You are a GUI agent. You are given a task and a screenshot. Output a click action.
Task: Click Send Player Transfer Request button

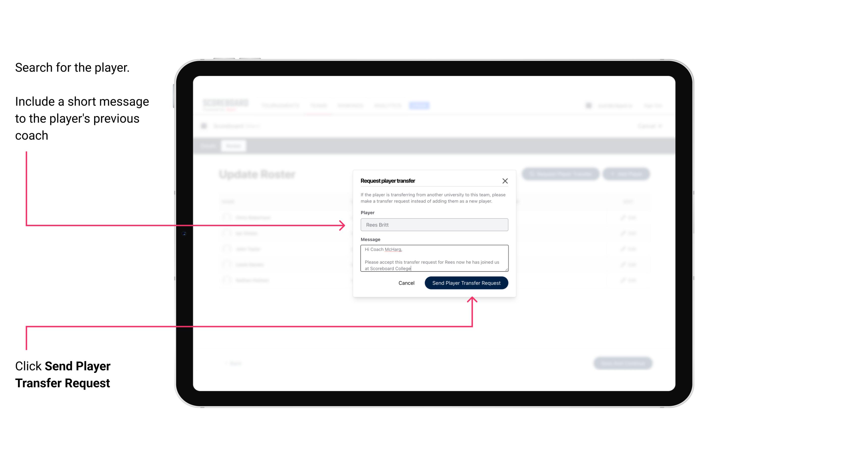coord(467,282)
